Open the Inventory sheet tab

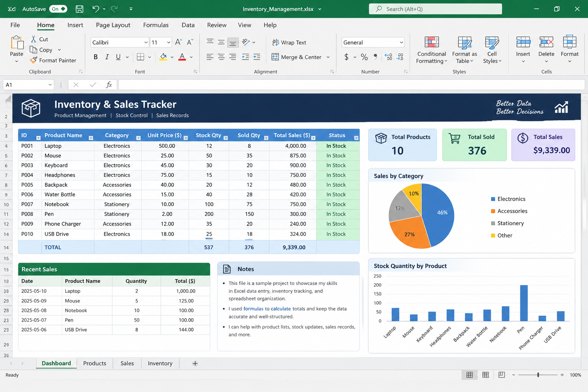tap(160, 363)
